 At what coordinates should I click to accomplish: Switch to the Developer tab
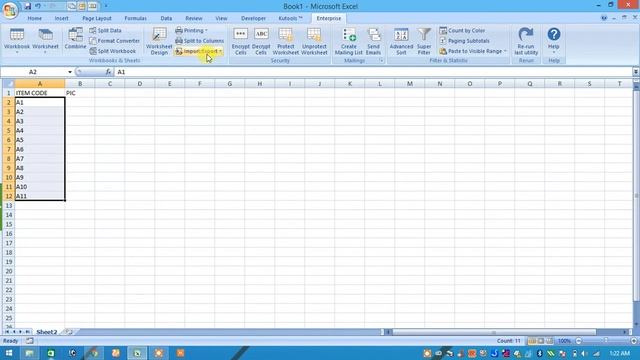[x=253, y=18]
